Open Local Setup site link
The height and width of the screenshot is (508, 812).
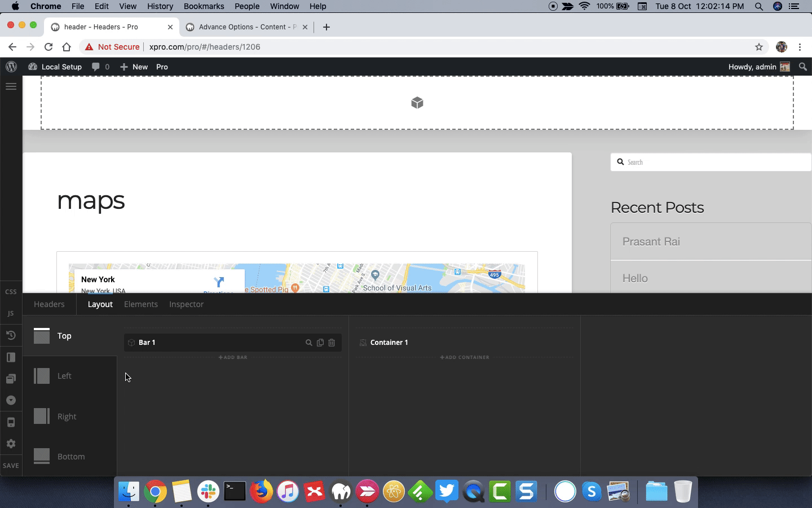[55, 67]
